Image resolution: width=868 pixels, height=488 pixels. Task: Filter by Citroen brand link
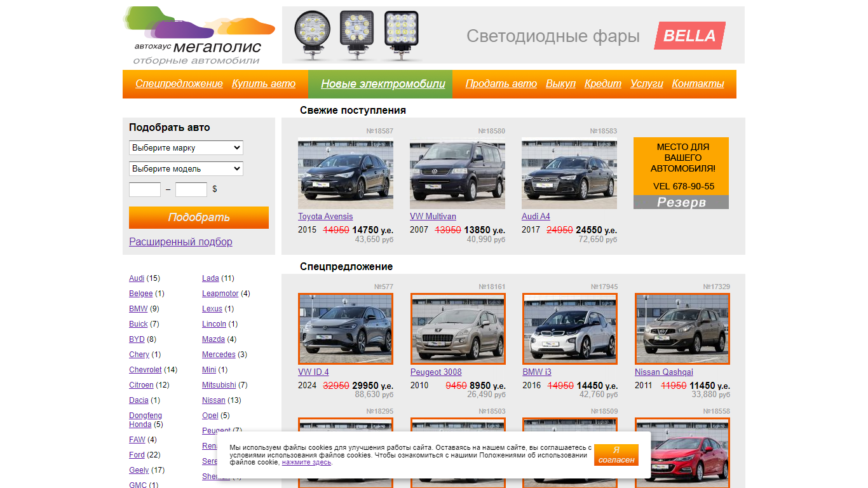point(141,385)
